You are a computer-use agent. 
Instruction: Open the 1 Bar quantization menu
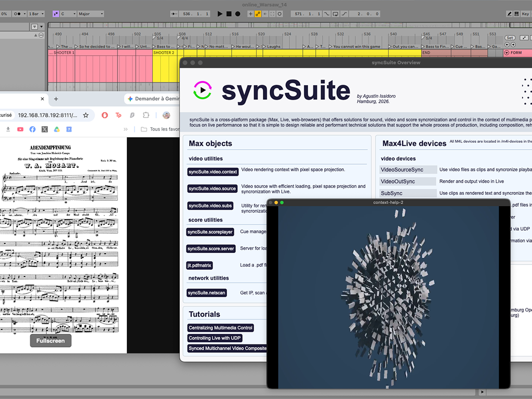[36, 14]
